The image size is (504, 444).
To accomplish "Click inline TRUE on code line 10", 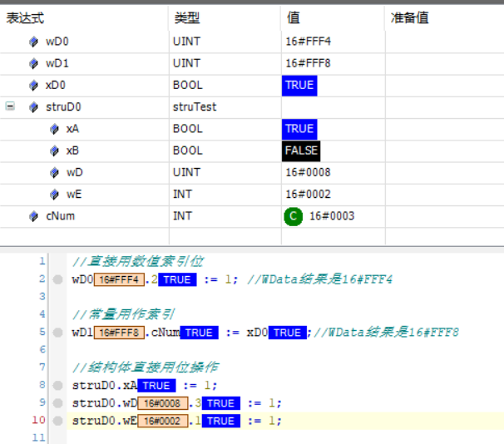I will pos(221,422).
